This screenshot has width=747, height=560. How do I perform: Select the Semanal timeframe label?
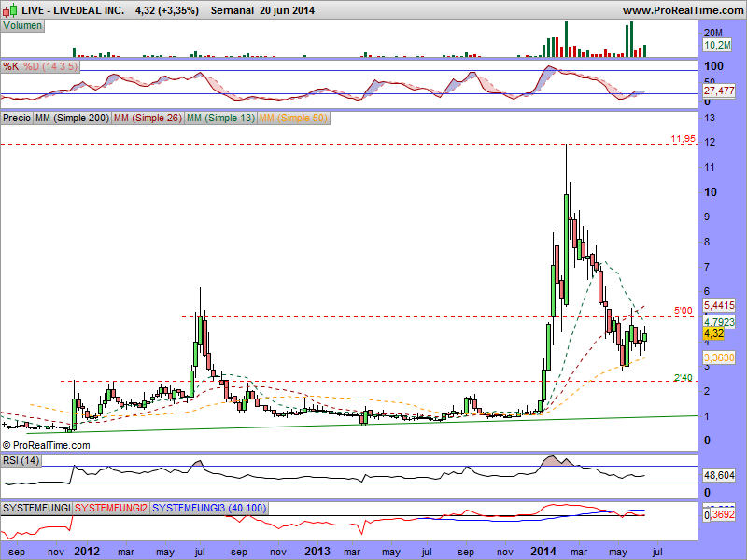232,10
